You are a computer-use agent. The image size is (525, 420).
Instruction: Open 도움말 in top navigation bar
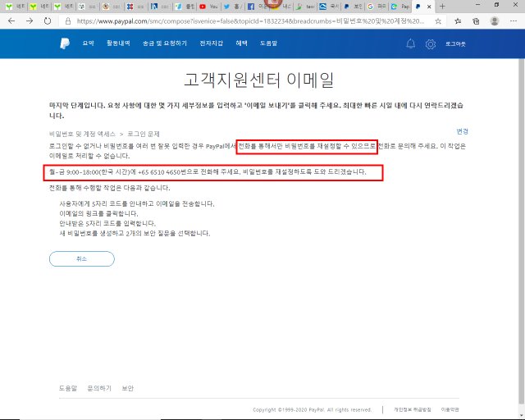pos(268,43)
